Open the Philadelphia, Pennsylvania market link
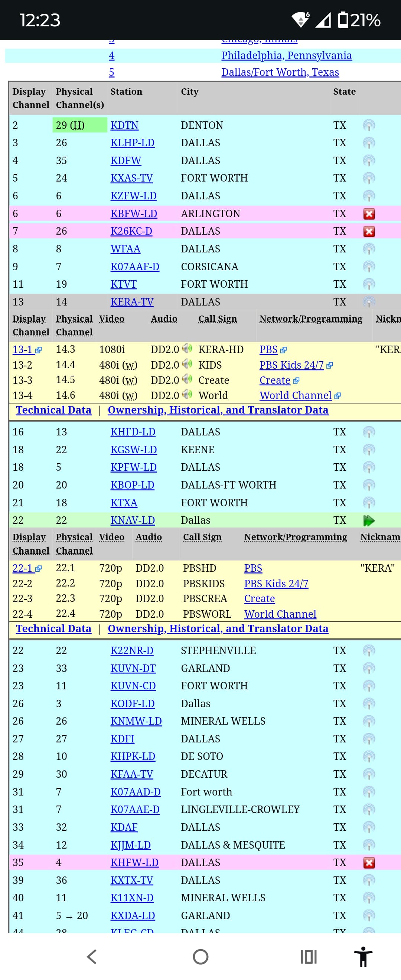The width and height of the screenshot is (401, 980). coord(286,56)
